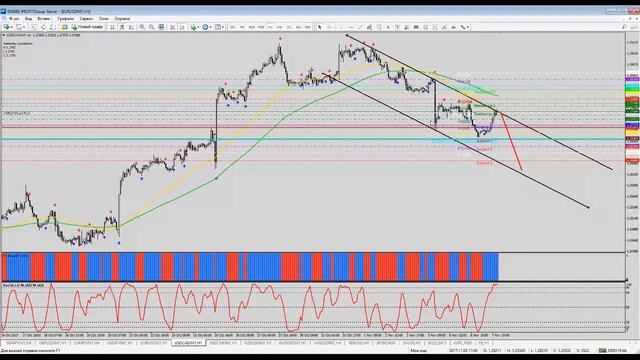Expand the Templates dropdown arrow

[x=223, y=27]
